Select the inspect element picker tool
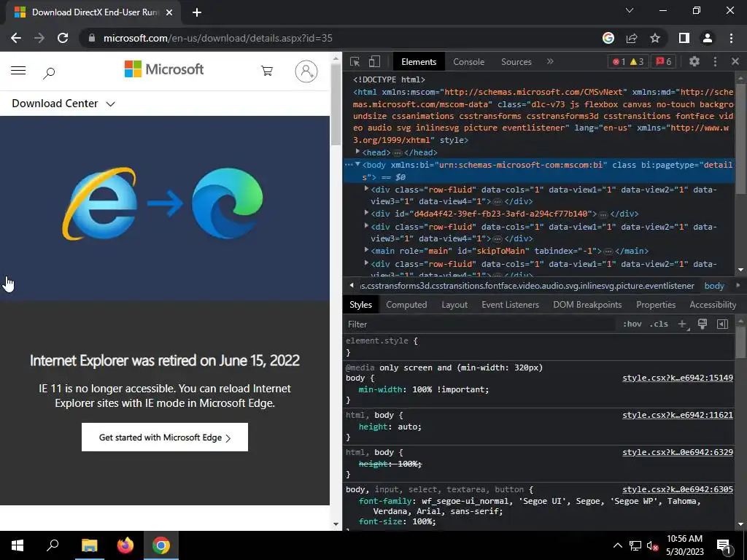The image size is (747, 560). pyautogui.click(x=355, y=61)
